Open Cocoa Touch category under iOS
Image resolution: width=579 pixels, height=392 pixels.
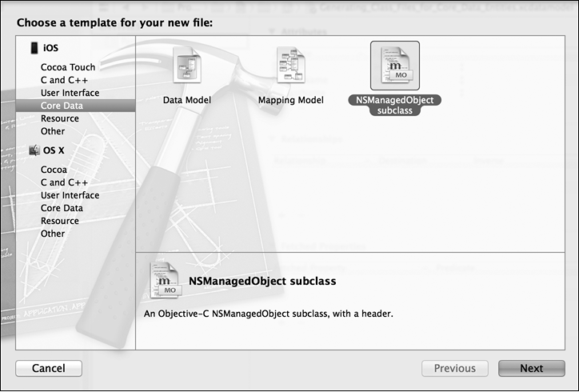[68, 67]
